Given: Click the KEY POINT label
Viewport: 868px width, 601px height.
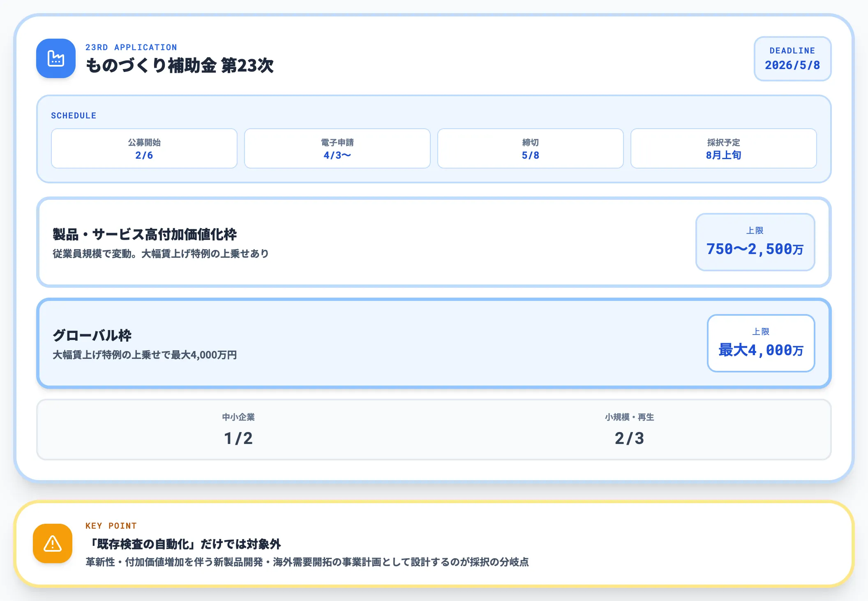Looking at the screenshot, I should 111,526.
